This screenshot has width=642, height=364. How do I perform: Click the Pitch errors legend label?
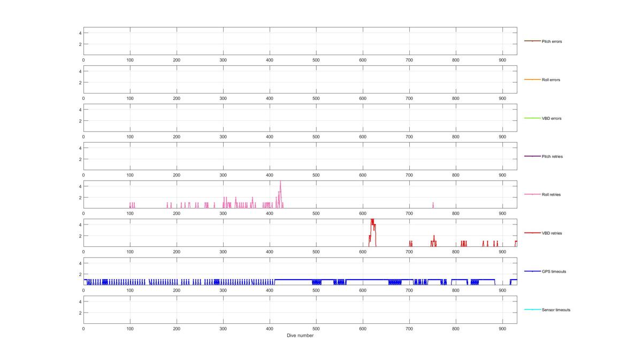click(552, 41)
